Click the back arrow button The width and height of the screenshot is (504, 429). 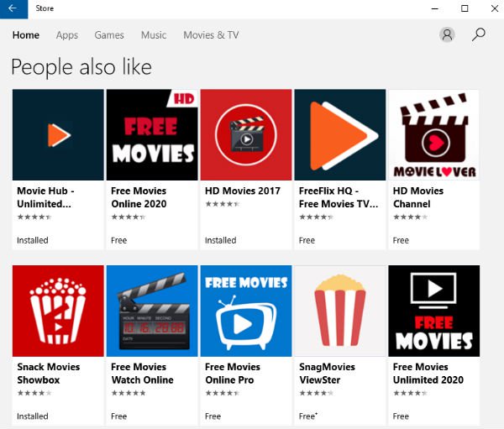point(13,8)
